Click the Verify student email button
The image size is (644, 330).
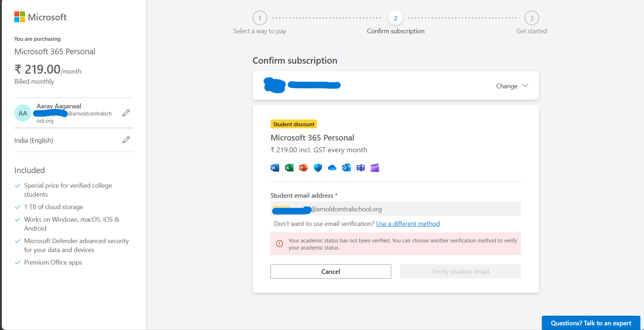[x=461, y=271]
